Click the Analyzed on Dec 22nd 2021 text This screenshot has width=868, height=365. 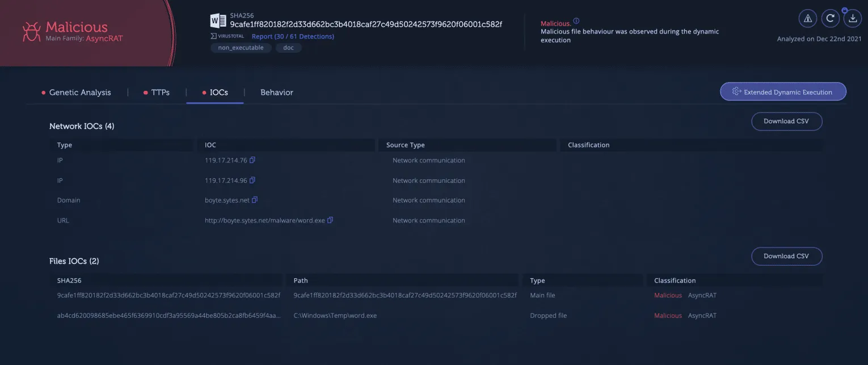point(819,39)
